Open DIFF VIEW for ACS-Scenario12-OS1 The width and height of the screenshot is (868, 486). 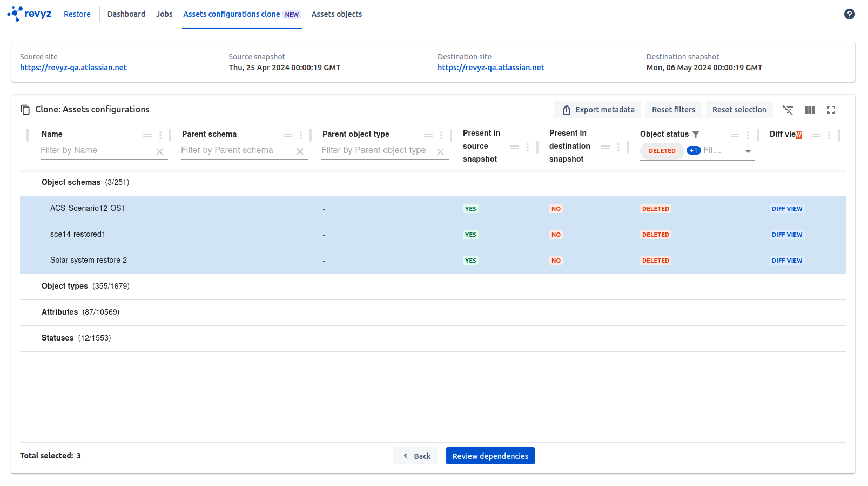point(787,209)
